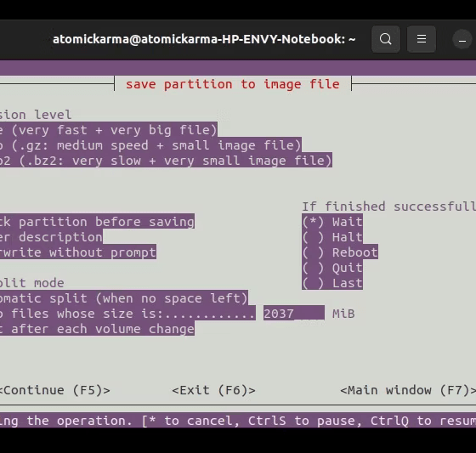Image resolution: width=476 pixels, height=453 pixels.
Task: Toggle check partition before saving
Action: coord(97,222)
